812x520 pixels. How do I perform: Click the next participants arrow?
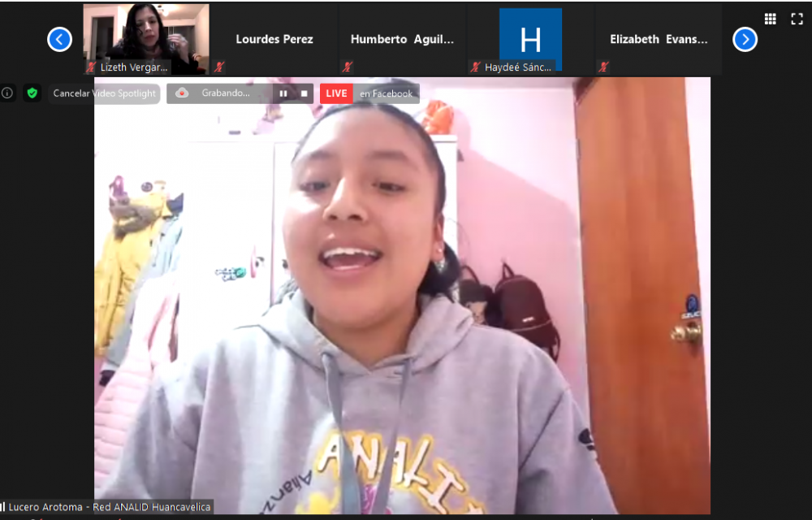(745, 39)
